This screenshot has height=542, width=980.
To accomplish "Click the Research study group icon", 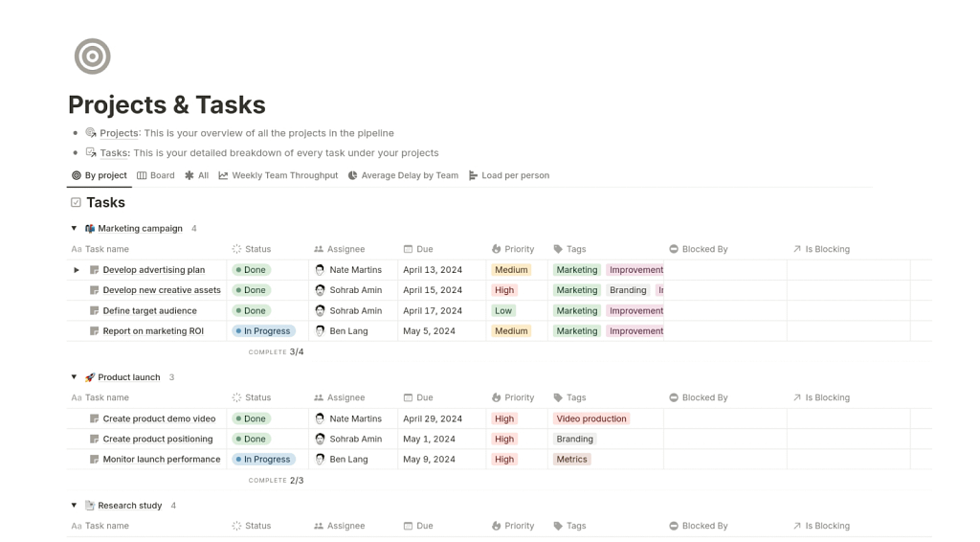I will tap(90, 505).
